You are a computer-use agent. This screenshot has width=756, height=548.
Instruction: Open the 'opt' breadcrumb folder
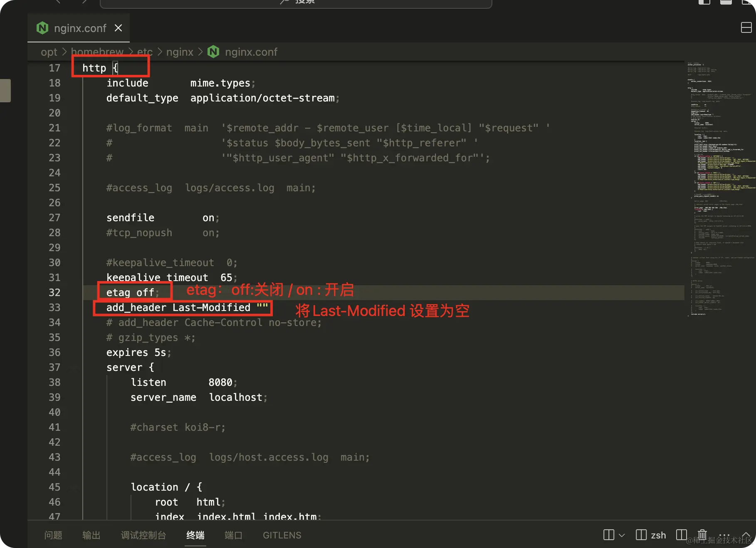tap(49, 52)
